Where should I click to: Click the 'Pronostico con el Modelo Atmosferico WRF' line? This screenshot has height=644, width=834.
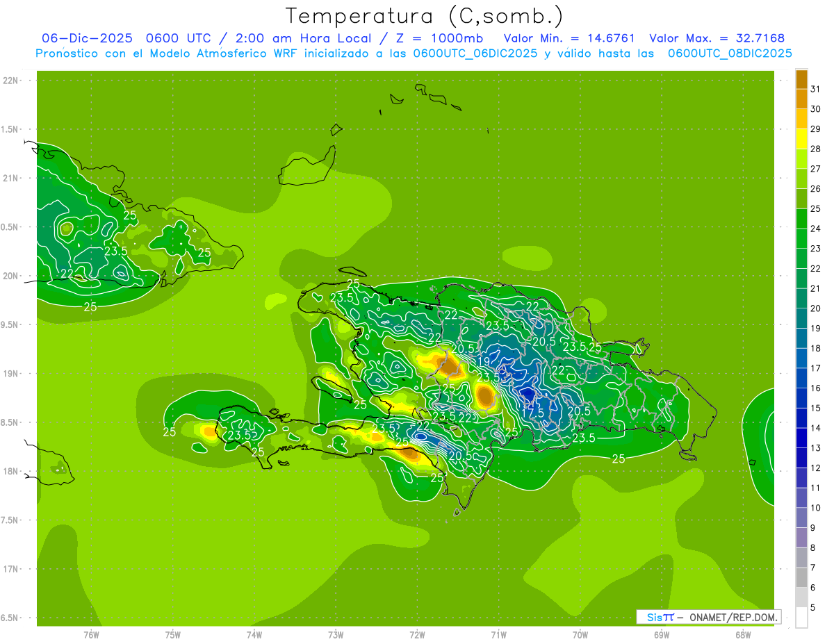(x=414, y=53)
